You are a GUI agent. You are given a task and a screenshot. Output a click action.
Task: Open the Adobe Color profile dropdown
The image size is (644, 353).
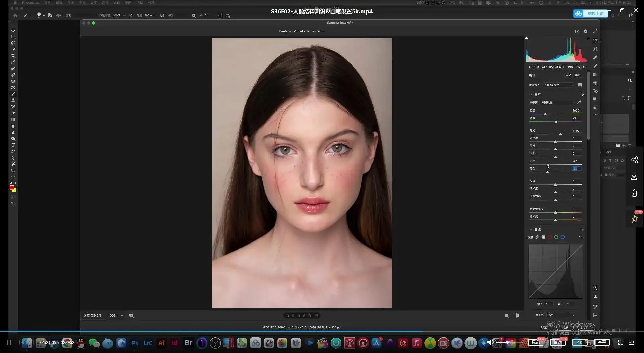[558, 85]
